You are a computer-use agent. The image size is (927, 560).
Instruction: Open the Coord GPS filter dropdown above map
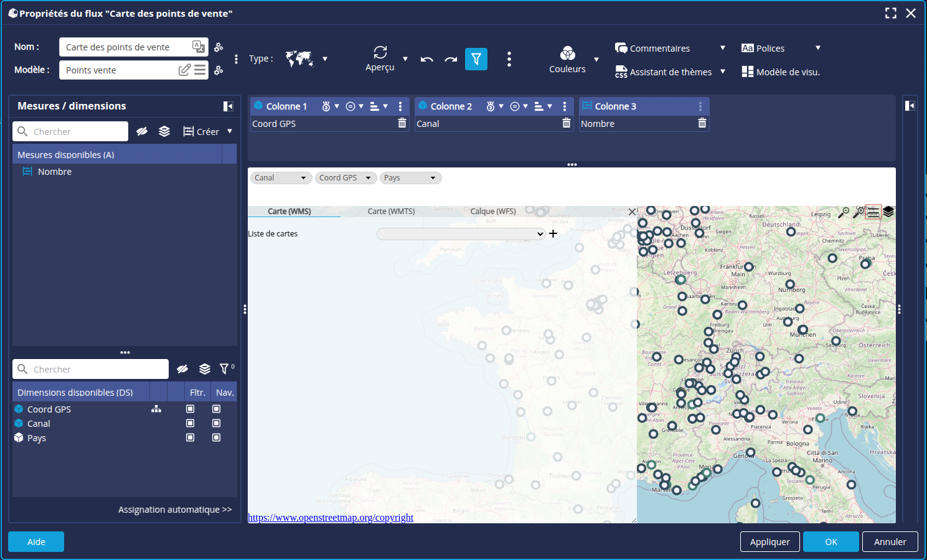point(346,178)
